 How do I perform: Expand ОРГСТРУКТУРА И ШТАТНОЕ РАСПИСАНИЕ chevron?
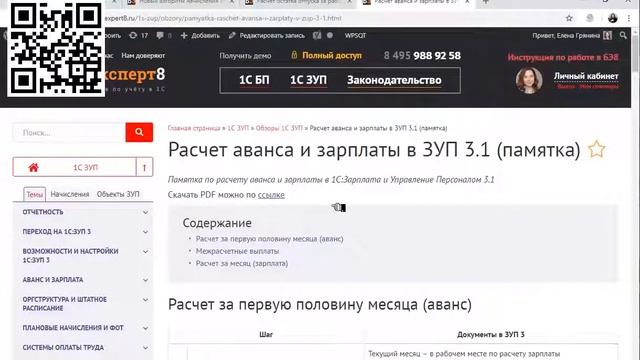pos(145,300)
